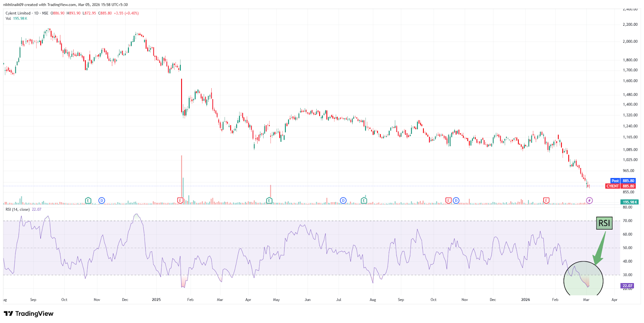This screenshot has height=323, width=644.
Task: Click the purple 22.07 RSI value label
Action: 627,286
